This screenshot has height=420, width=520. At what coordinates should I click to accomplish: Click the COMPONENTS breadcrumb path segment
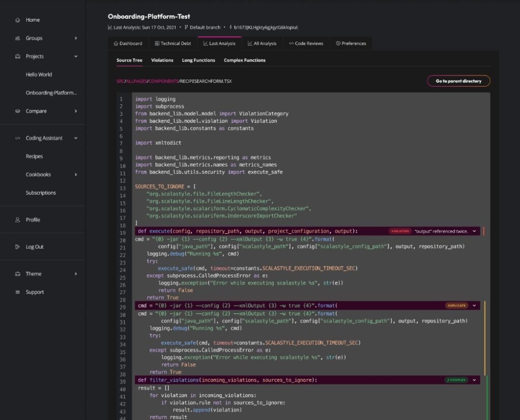point(162,81)
